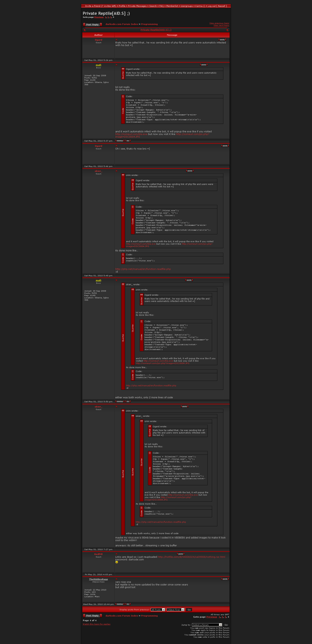Quote Ogard's first post about php file
This screenshot has width=312, height=644.
coord(222,39)
